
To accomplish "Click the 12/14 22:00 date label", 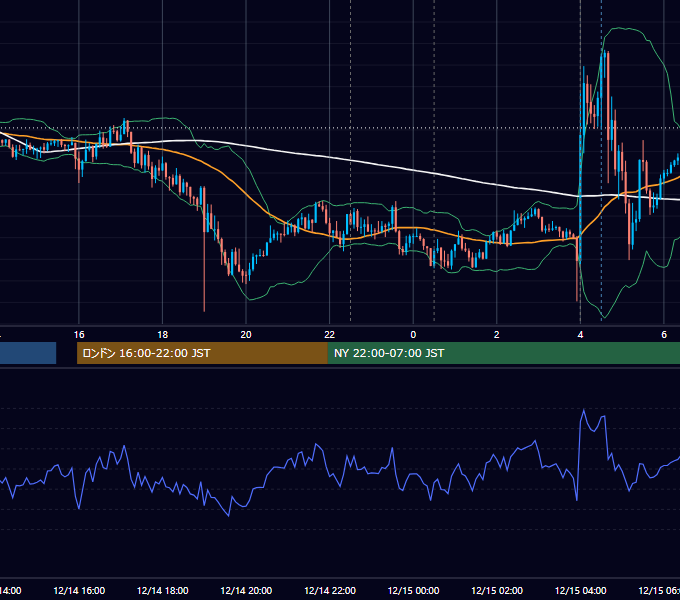I will pos(330,591).
